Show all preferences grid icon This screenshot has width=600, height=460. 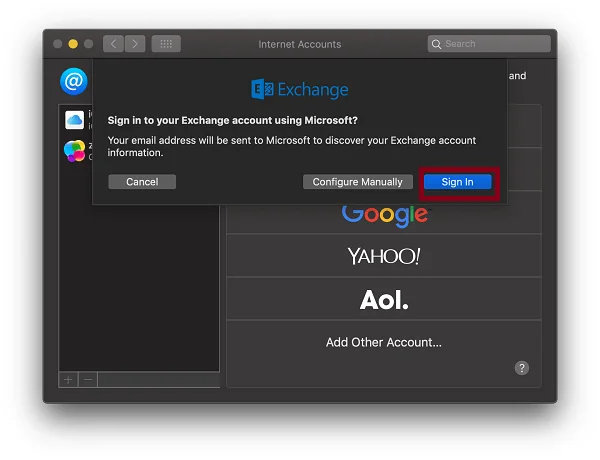pyautogui.click(x=166, y=44)
